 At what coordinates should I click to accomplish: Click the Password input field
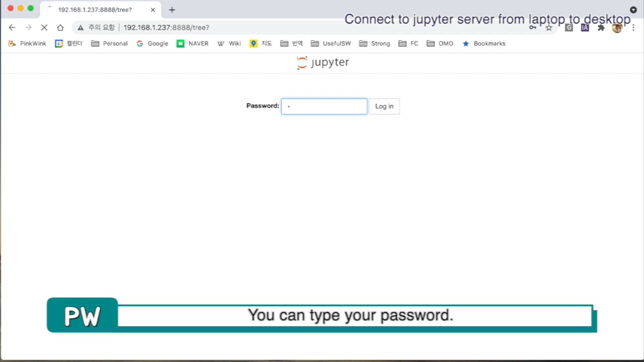coord(324,106)
